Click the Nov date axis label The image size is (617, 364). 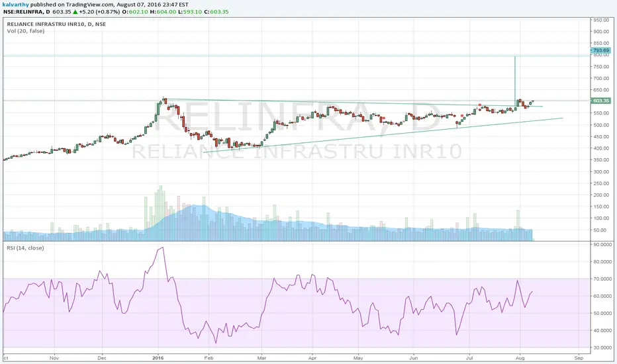tap(54, 358)
